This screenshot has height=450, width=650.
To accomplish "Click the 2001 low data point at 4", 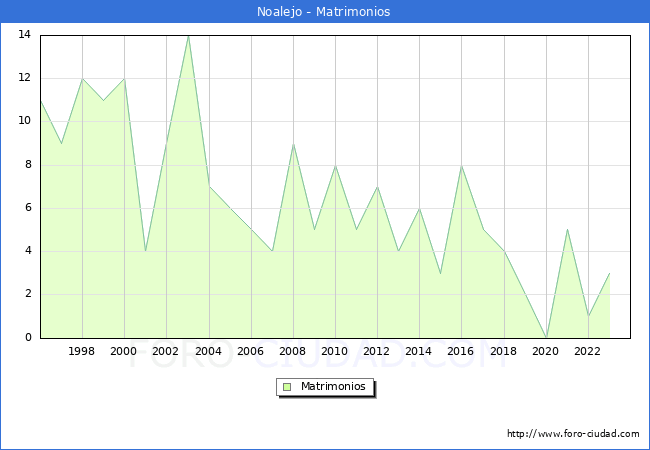I will pos(146,251).
